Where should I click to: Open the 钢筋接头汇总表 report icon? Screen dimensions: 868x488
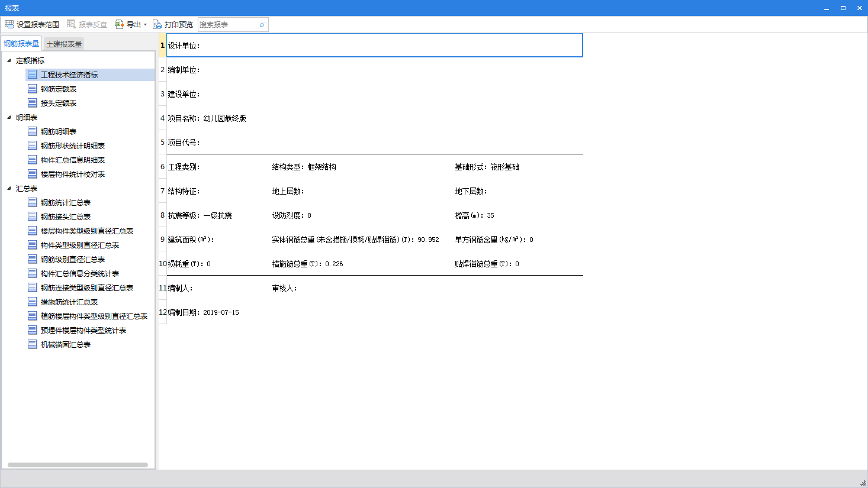(33, 216)
